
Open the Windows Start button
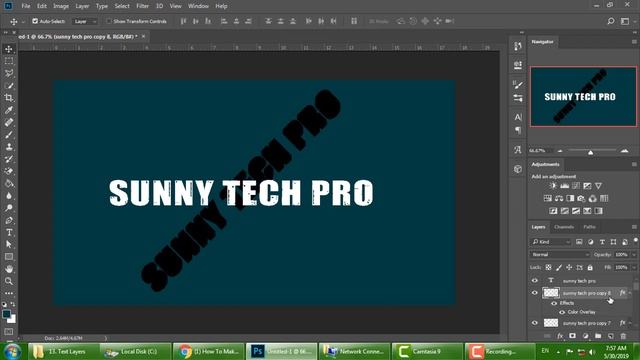click(13, 351)
